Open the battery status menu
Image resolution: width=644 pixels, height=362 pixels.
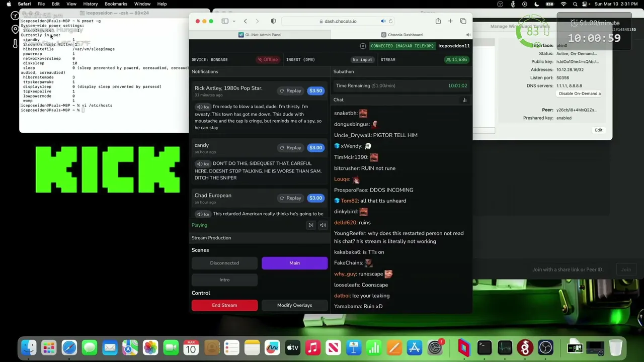coord(549,4)
